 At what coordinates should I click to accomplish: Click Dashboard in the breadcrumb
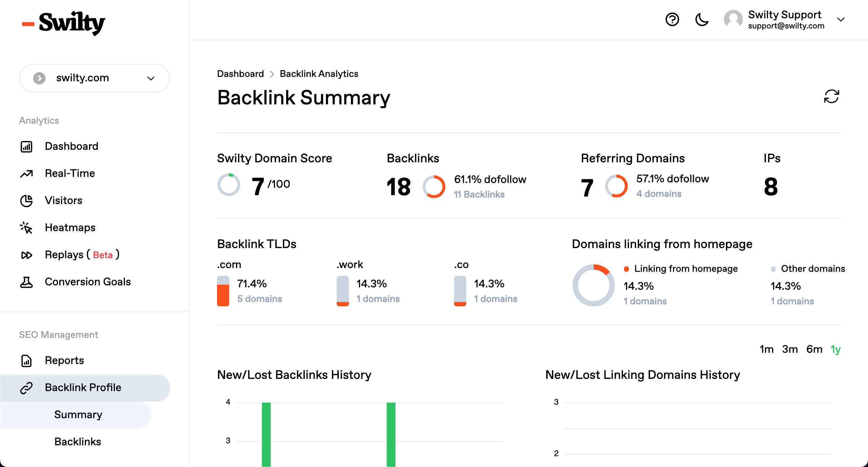[x=240, y=74]
